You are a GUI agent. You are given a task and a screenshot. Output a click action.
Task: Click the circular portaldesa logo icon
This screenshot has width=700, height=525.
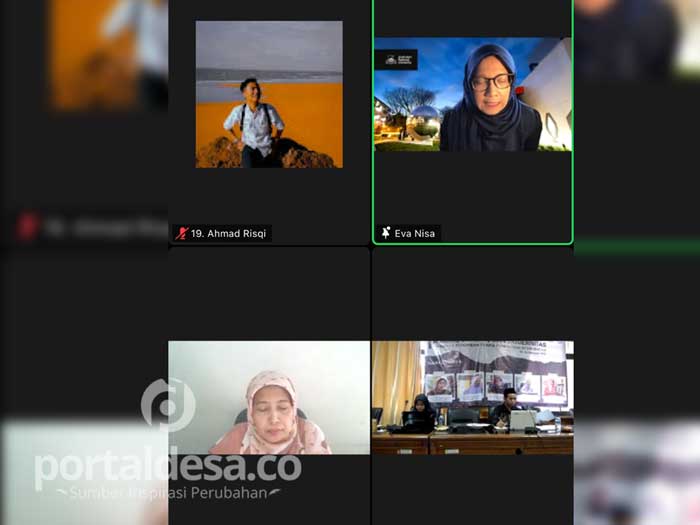tap(167, 404)
